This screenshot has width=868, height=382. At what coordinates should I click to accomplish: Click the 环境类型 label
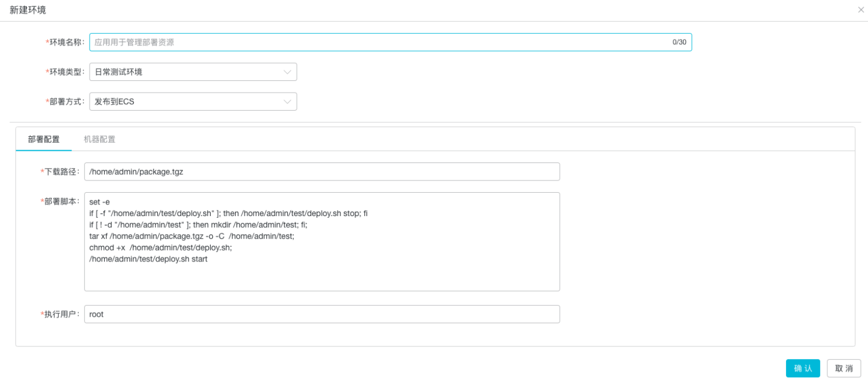65,72
